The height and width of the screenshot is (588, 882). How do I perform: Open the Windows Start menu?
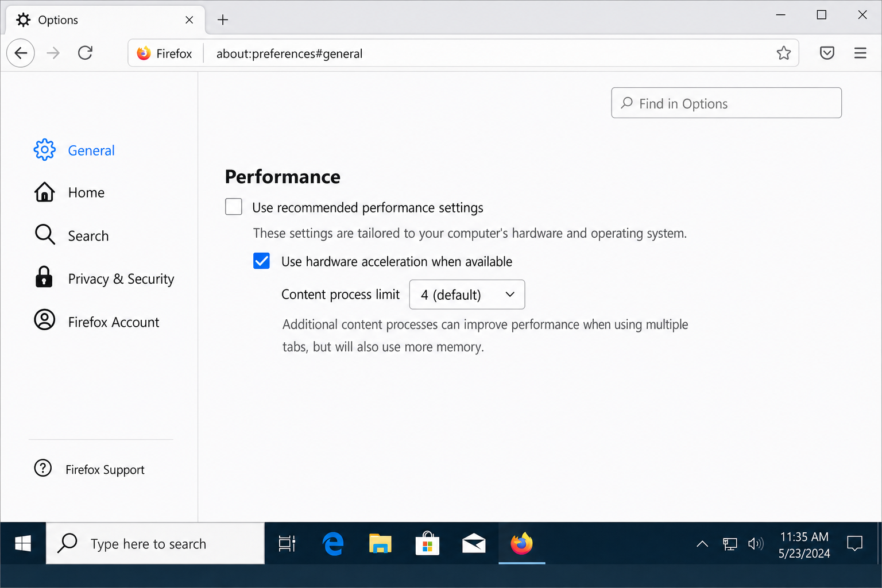pyautogui.click(x=23, y=543)
